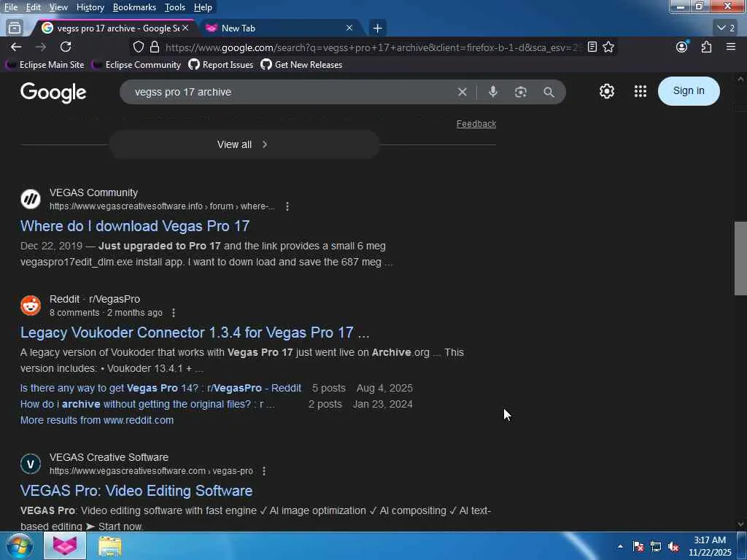Submit search with magnifying glass icon
This screenshot has height=560, width=747.
click(x=549, y=92)
